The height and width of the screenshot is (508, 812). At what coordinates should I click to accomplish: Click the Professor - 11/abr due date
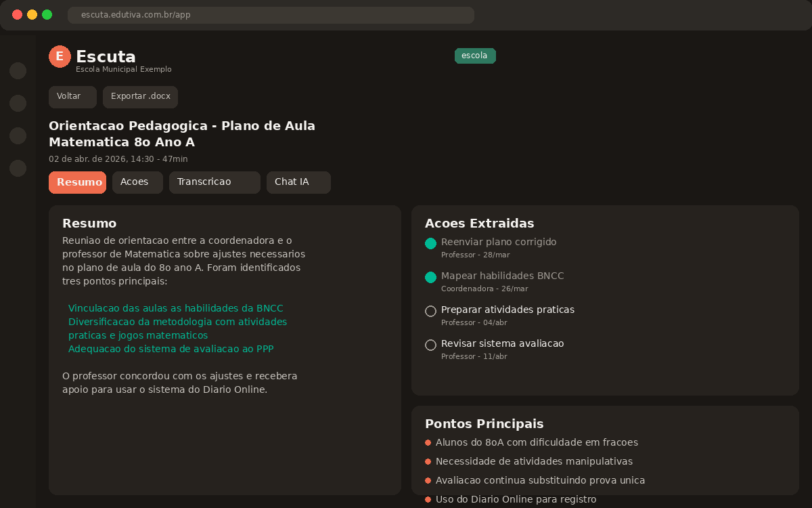coord(474,356)
